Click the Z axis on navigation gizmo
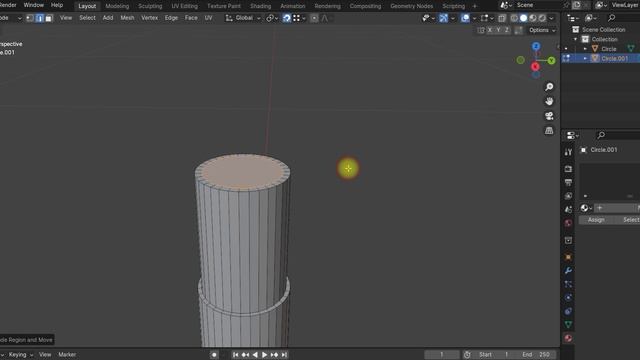The image size is (640, 360). (x=536, y=46)
